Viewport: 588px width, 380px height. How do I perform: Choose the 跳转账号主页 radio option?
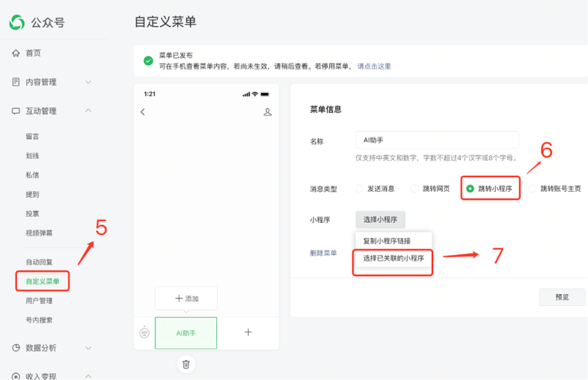[532, 189]
